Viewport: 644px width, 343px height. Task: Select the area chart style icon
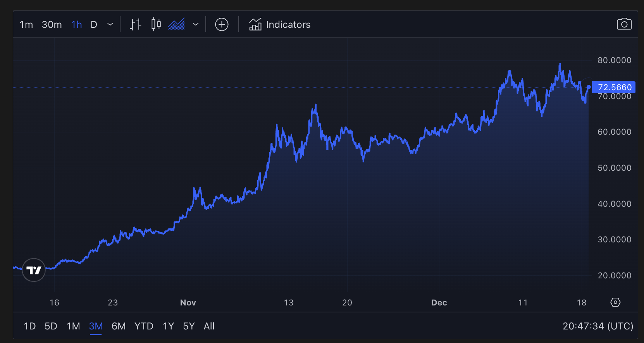[176, 24]
